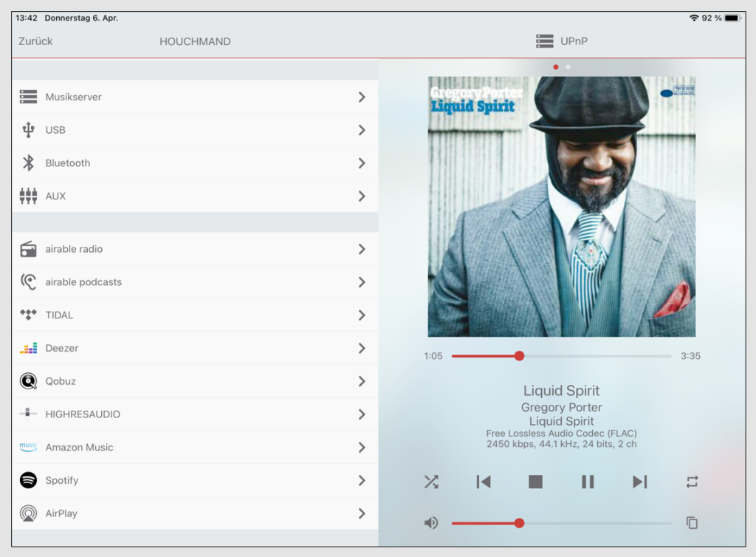Tap the battery indicator icon
Viewport: 756px width, 557px height.
click(732, 18)
